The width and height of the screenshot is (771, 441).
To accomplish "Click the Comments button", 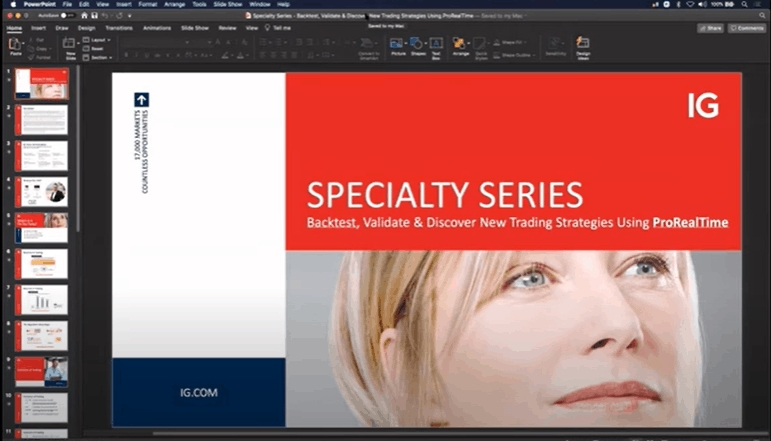I will pos(747,28).
